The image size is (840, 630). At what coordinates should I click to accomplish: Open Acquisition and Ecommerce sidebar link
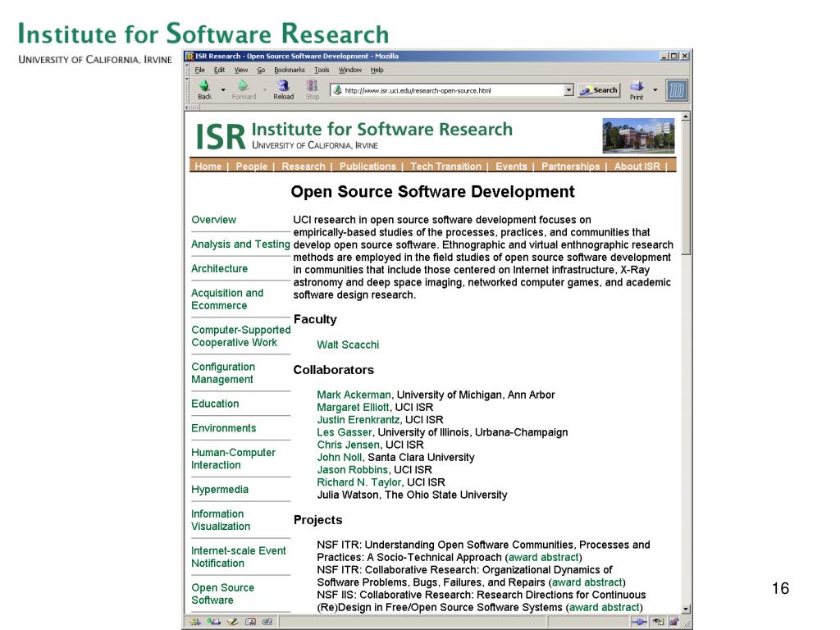click(x=227, y=299)
